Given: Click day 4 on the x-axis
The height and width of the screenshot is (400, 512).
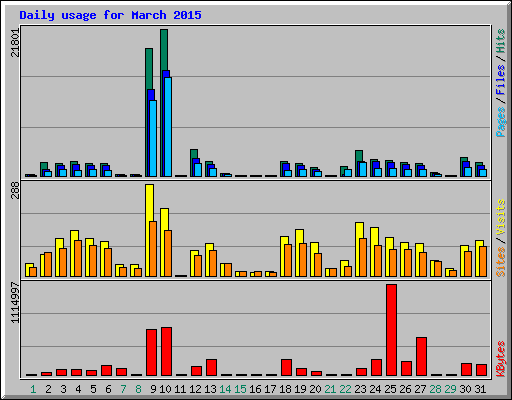Looking at the screenshot, I should (78, 389).
